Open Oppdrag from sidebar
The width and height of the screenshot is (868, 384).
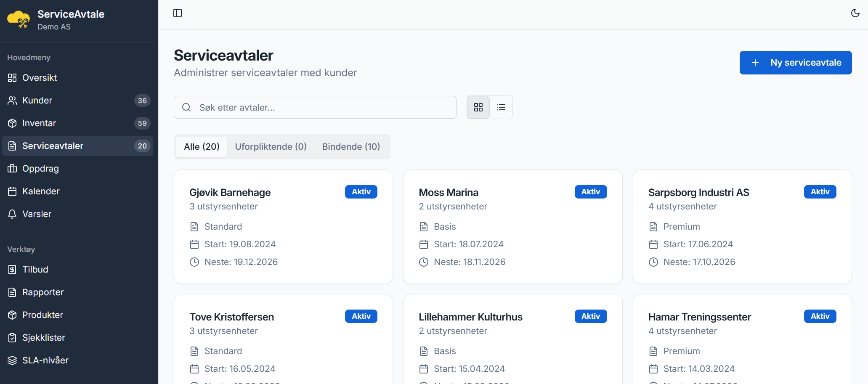pyautogui.click(x=40, y=169)
